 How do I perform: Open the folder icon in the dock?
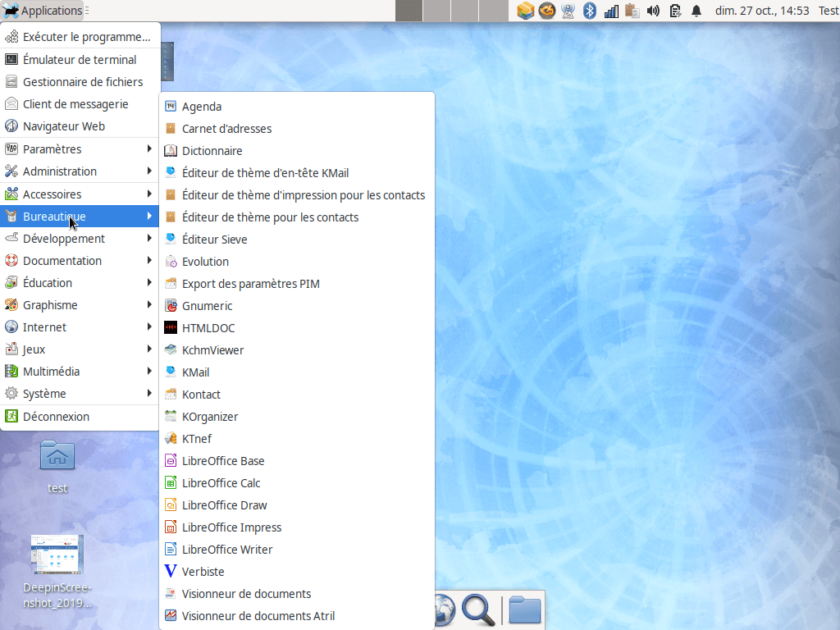pyautogui.click(x=524, y=609)
